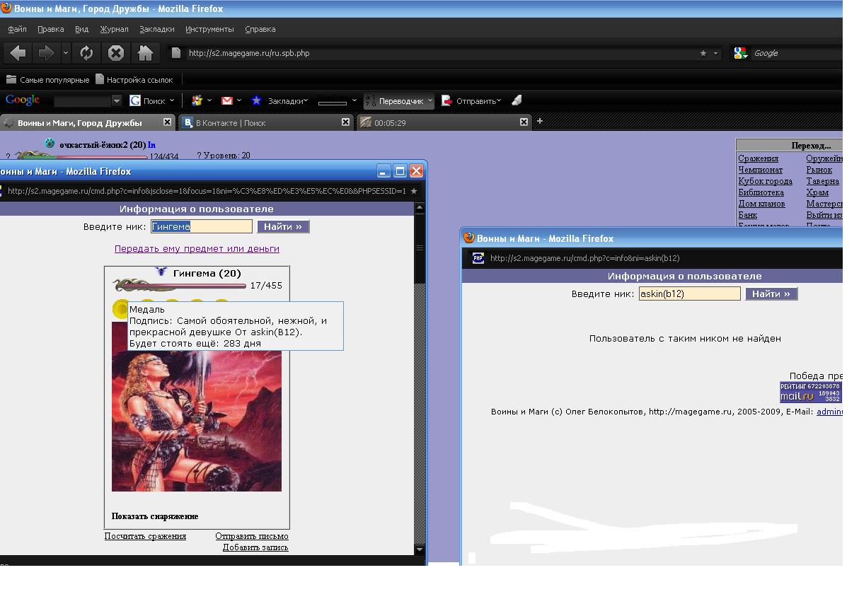Click the mail.ru rating counter banner
The image size is (859, 616).
click(x=811, y=392)
